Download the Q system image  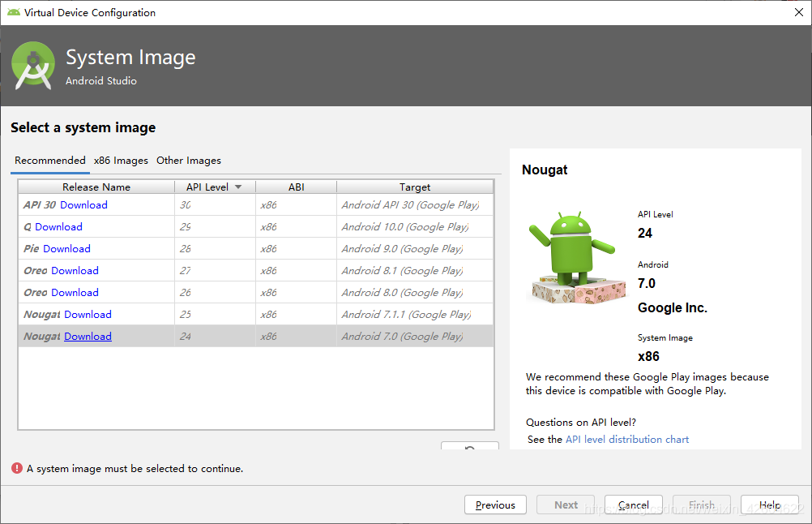pos(58,226)
